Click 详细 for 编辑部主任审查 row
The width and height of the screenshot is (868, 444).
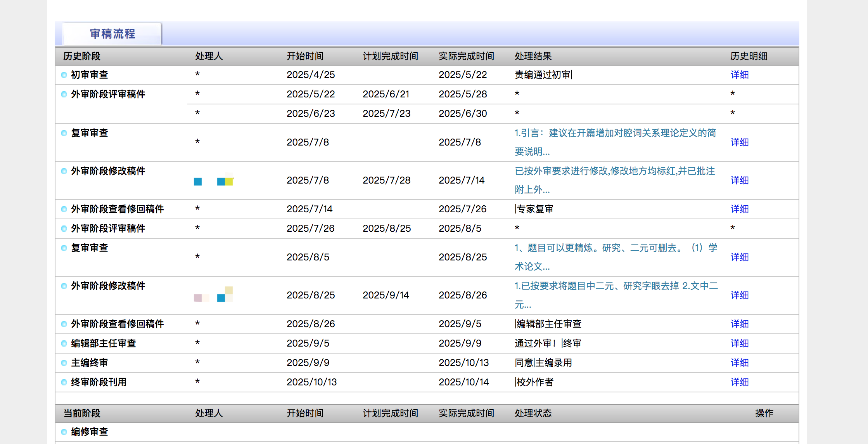pyautogui.click(x=739, y=343)
